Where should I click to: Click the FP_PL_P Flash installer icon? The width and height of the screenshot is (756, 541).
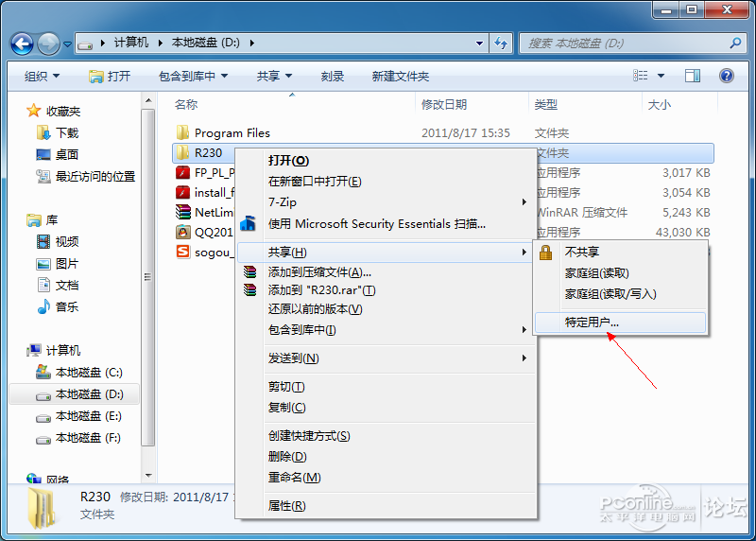coord(182,172)
